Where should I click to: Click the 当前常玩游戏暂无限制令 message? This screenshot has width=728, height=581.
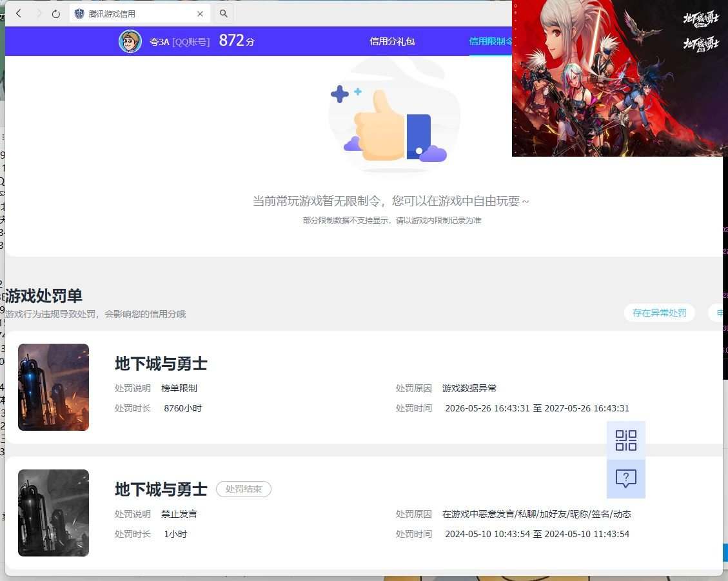pos(391,201)
